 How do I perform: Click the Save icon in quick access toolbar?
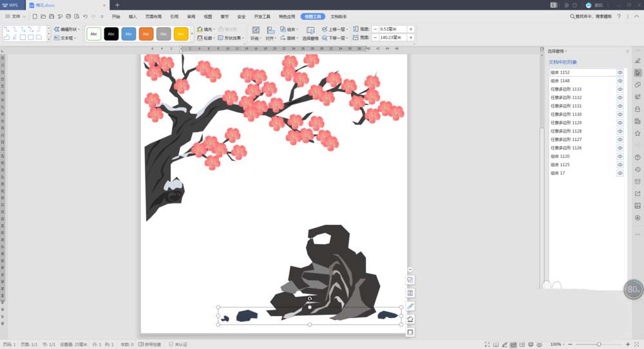[x=52, y=17]
